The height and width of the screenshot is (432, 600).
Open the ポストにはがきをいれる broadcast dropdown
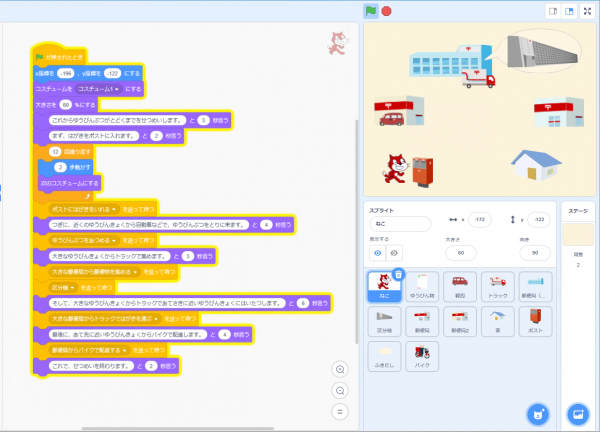coord(86,208)
